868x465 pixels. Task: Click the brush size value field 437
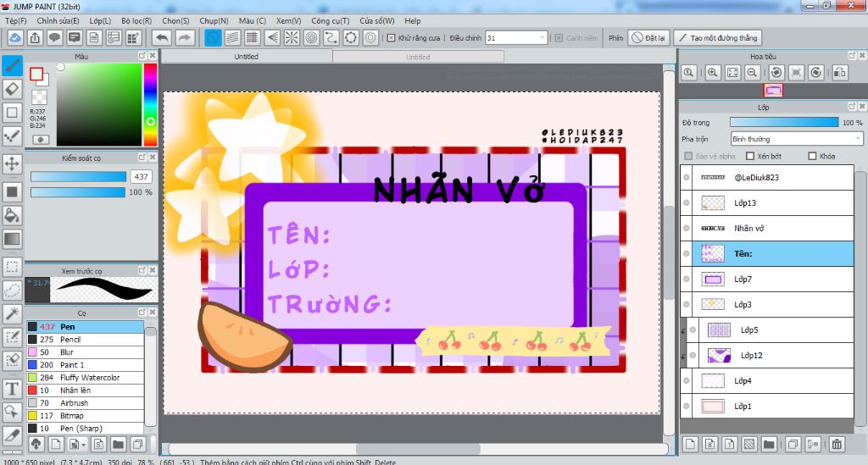tap(142, 177)
